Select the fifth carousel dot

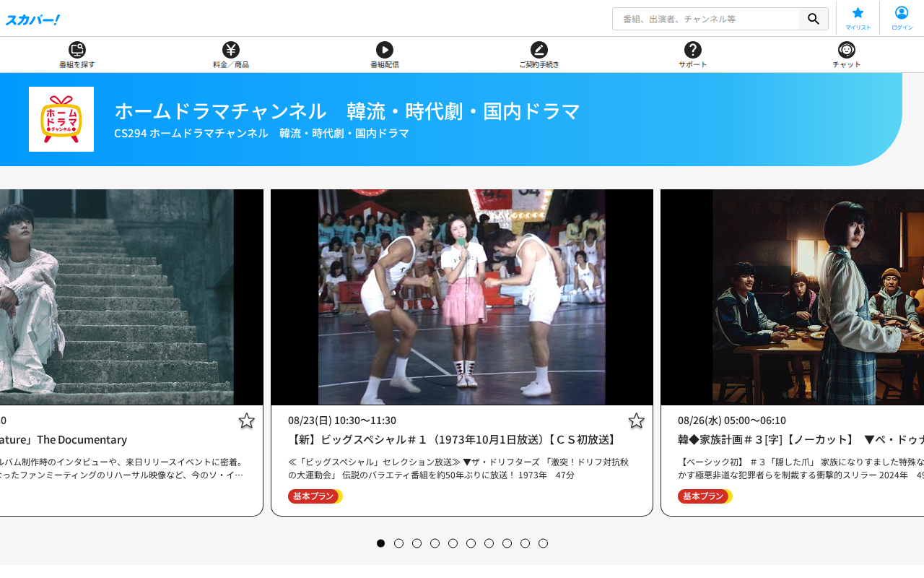(x=453, y=543)
